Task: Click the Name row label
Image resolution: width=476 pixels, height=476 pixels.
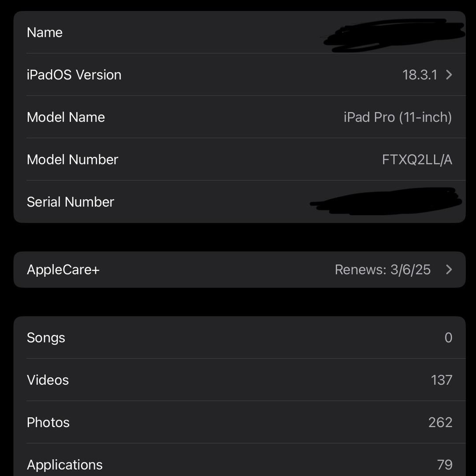Action: 45,33
